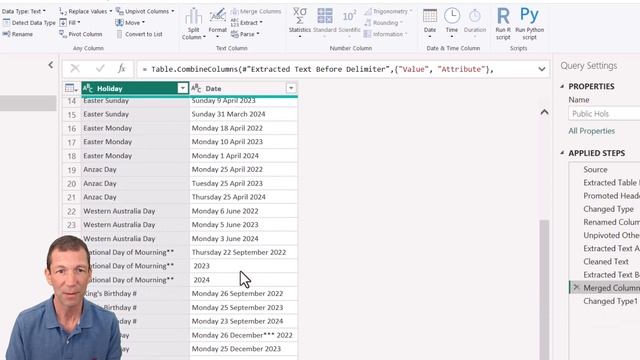The image size is (640, 360).
Task: Delete the Merged Columns step
Action: (x=576, y=287)
